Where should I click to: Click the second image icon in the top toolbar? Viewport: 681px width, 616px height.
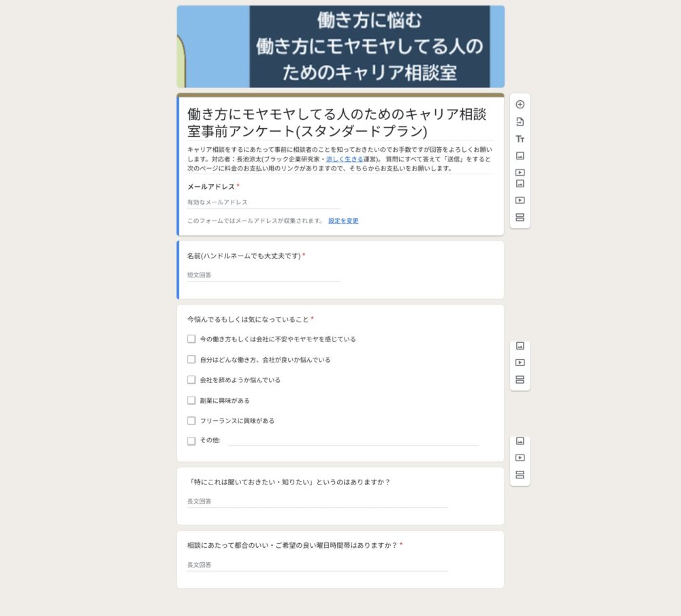[x=520, y=183]
